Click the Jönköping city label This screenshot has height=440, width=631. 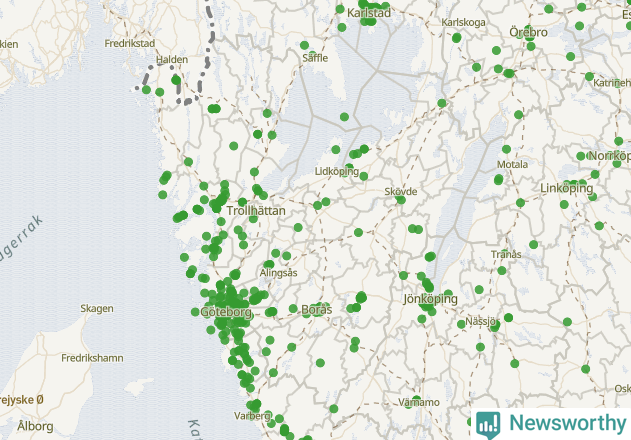(431, 299)
